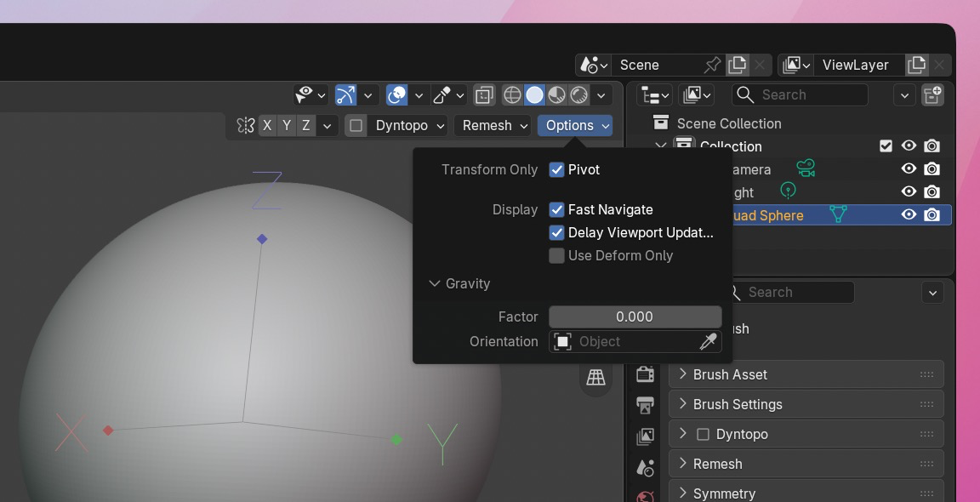The height and width of the screenshot is (502, 980).
Task: Disable the Light row in renders
Action: [x=932, y=191]
